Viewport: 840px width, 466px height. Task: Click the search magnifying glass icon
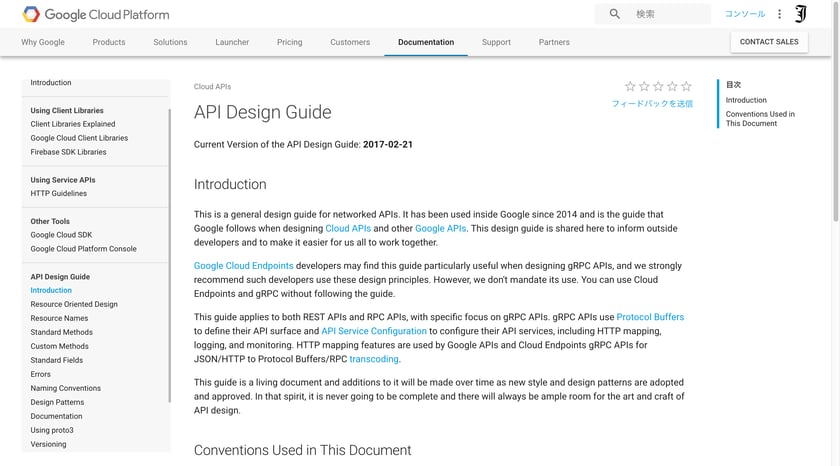click(x=614, y=14)
